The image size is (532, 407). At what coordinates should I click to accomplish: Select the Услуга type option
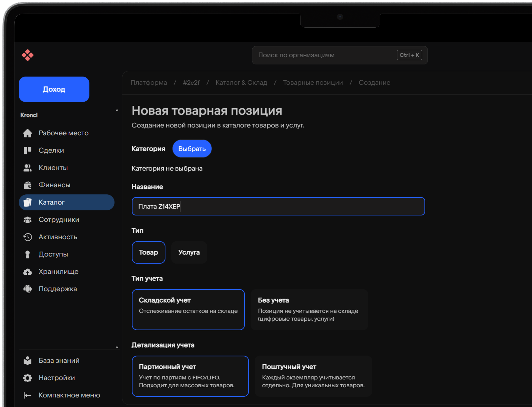[189, 252]
